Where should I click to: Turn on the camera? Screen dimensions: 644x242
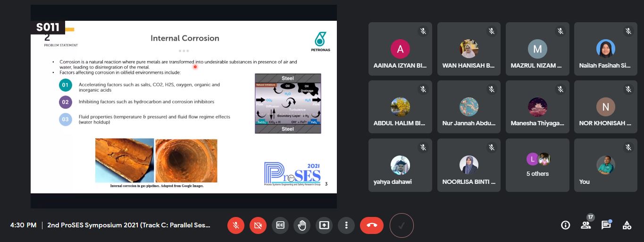(x=258, y=225)
